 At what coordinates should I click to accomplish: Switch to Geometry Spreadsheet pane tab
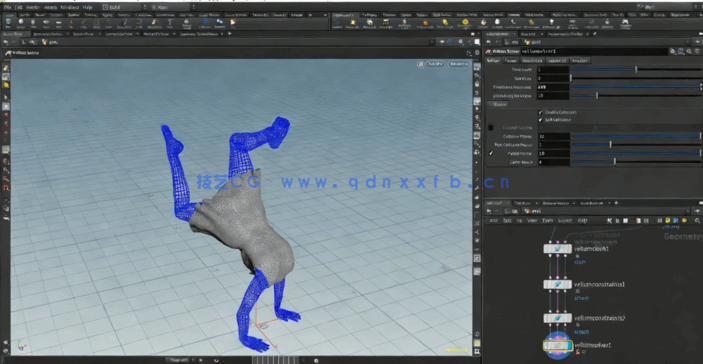(199, 34)
